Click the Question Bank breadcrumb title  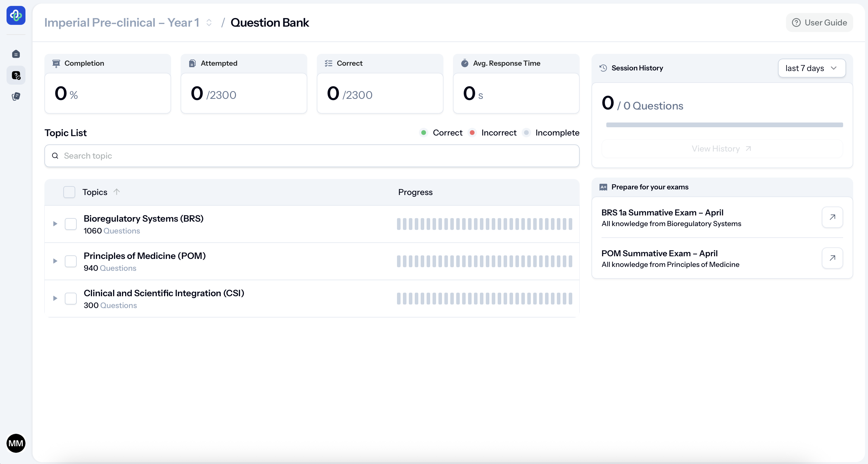point(270,22)
